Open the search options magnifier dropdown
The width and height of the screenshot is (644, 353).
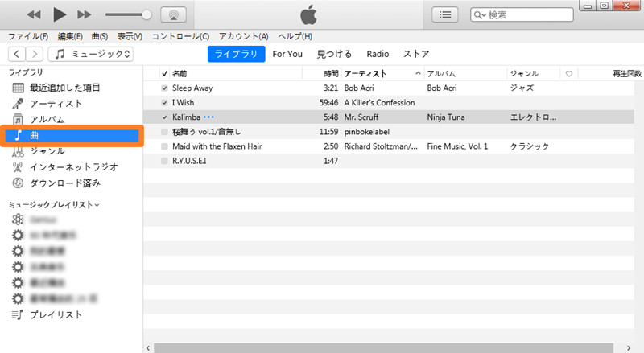point(480,15)
